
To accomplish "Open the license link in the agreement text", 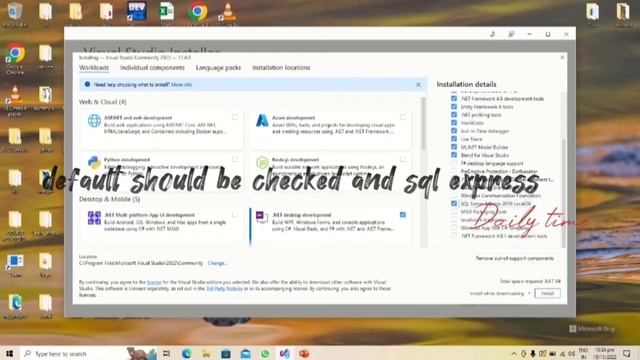I will [154, 282].
